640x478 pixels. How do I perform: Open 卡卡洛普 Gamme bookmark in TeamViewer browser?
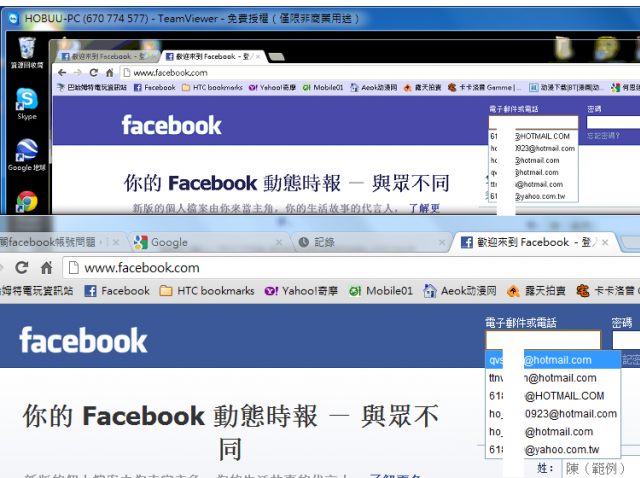pyautogui.click(x=484, y=87)
